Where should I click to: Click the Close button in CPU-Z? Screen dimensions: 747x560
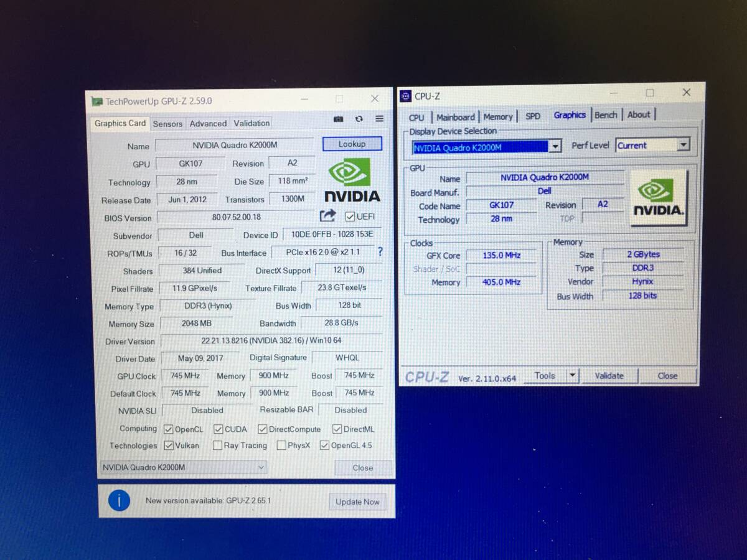(x=667, y=376)
